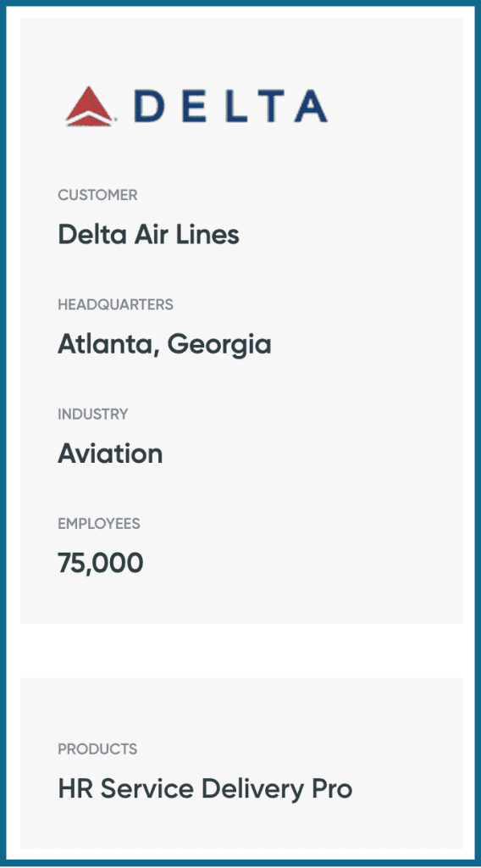The width and height of the screenshot is (481, 868).
Task: Click the 75,000 employee count
Action: point(101,564)
